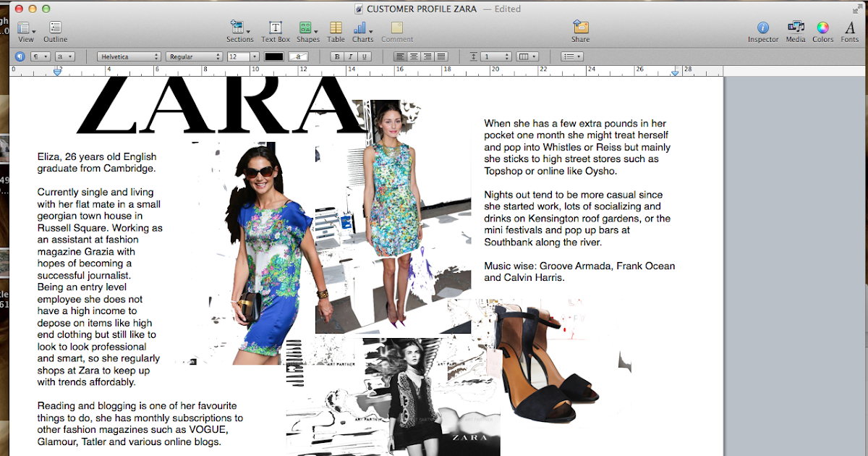Open the black text color swatch
This screenshot has height=456, width=868.
(274, 56)
